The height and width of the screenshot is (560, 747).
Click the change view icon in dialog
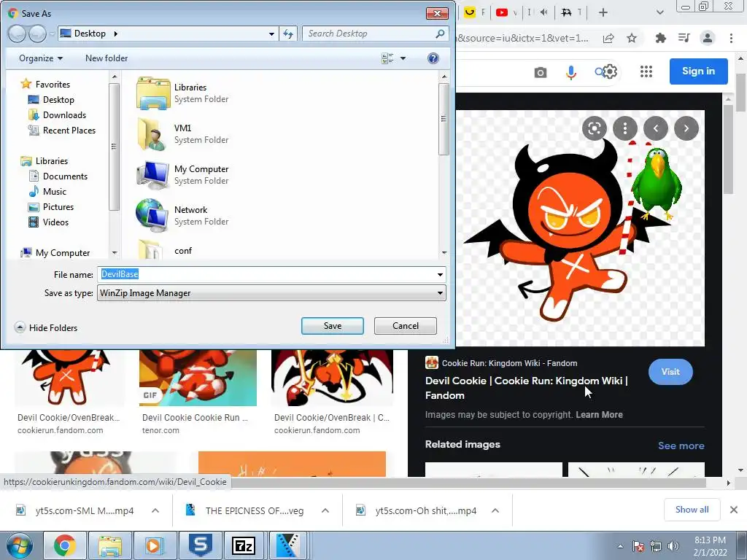(x=387, y=58)
